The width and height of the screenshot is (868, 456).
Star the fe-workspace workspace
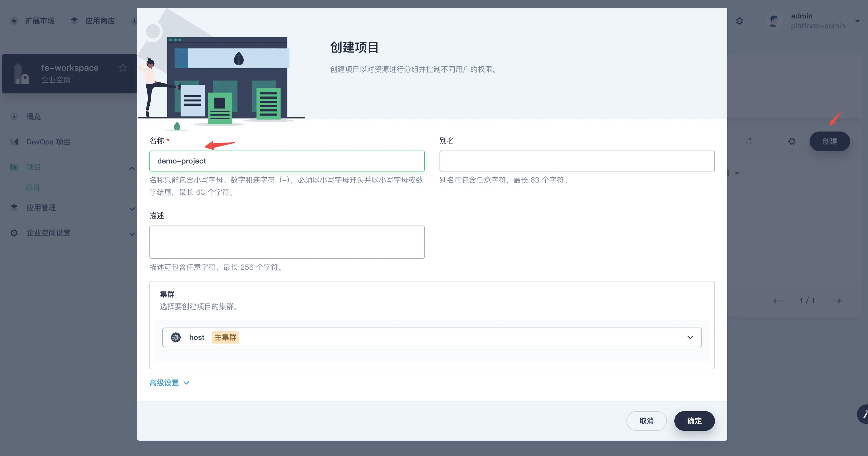[x=123, y=68]
